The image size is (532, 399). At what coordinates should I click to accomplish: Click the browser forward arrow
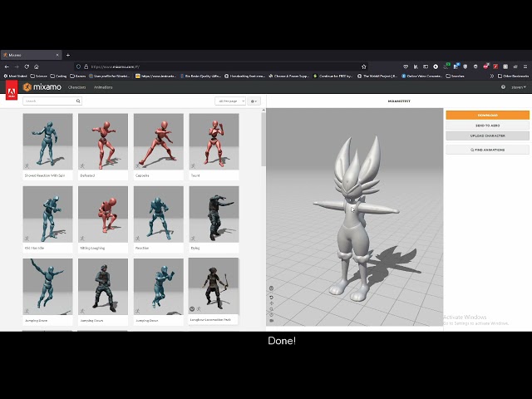17,66
